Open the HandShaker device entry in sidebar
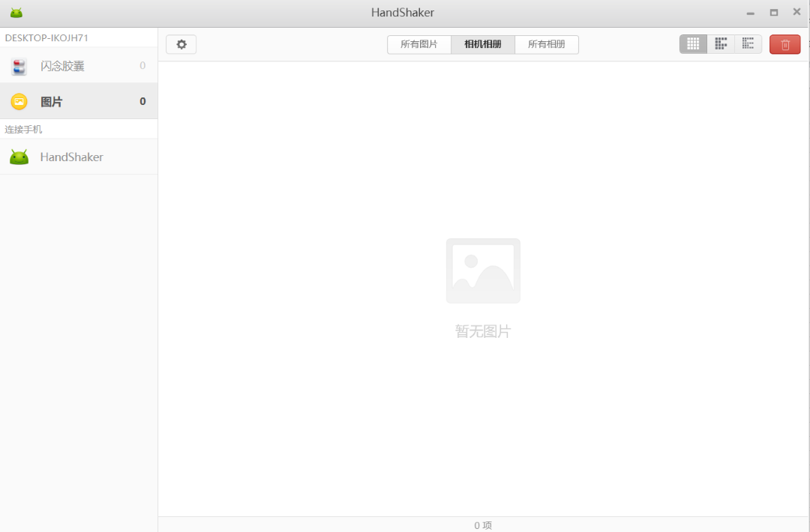The image size is (810, 532). [71, 157]
